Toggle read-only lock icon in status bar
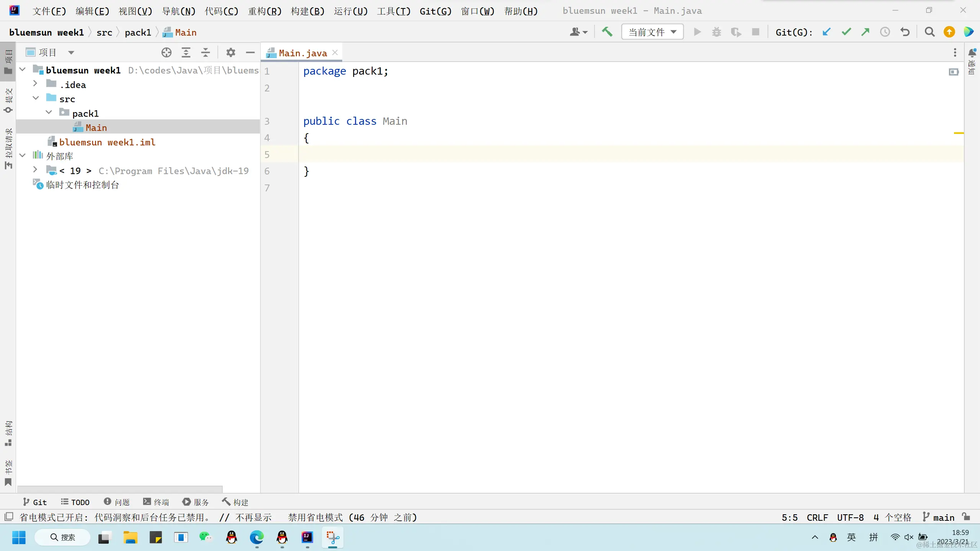The height and width of the screenshot is (551, 980). [x=967, y=517]
